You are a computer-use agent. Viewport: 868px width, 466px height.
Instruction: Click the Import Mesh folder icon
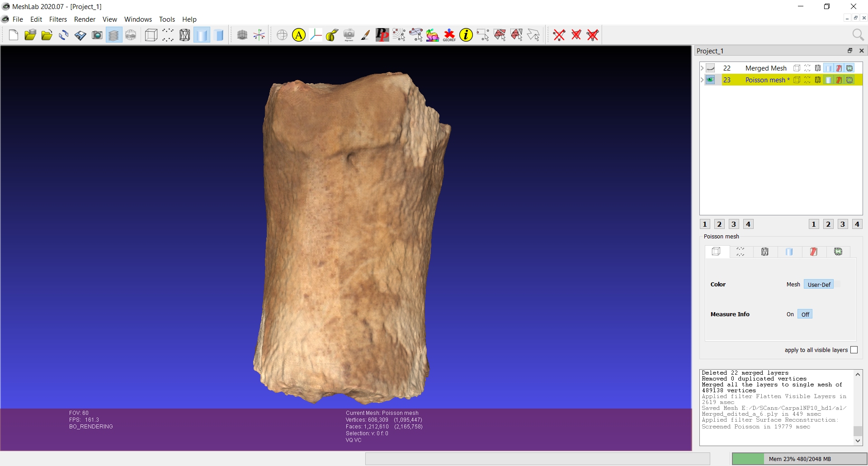click(x=47, y=35)
